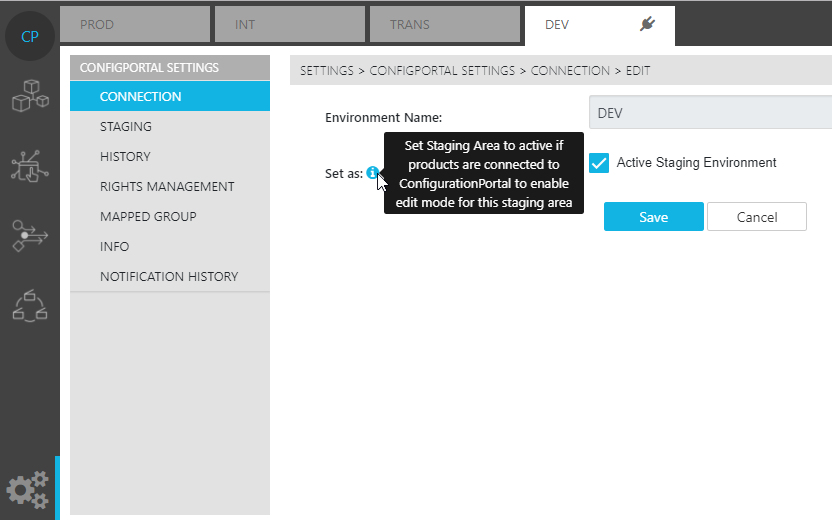This screenshot has width=832, height=520.
Task: Uncheck Active Staging Environment checkbox
Action: [599, 163]
